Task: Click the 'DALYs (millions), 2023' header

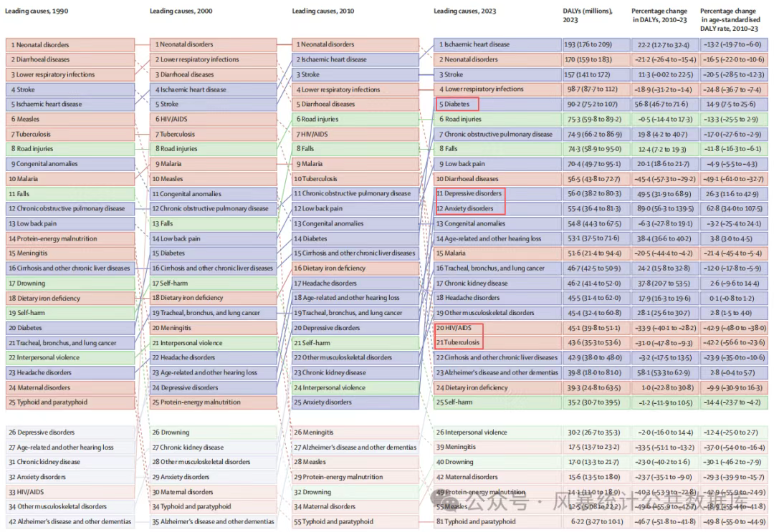Action: 586,16
